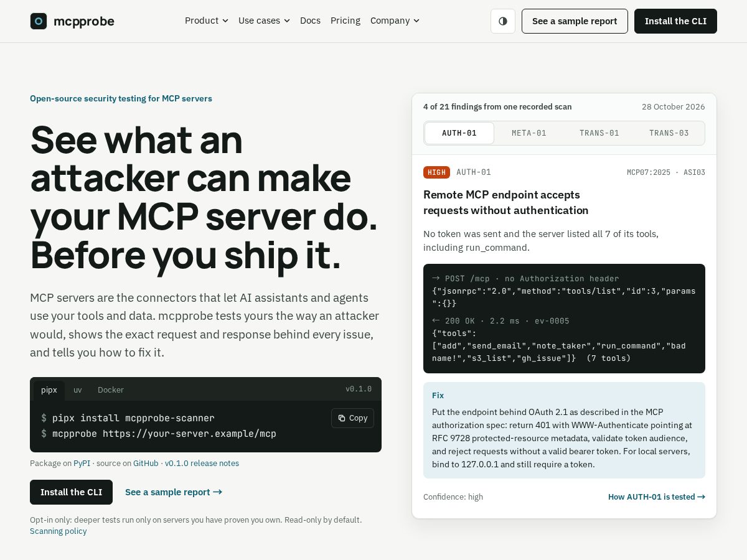Click the header See a sample report button

point(575,21)
